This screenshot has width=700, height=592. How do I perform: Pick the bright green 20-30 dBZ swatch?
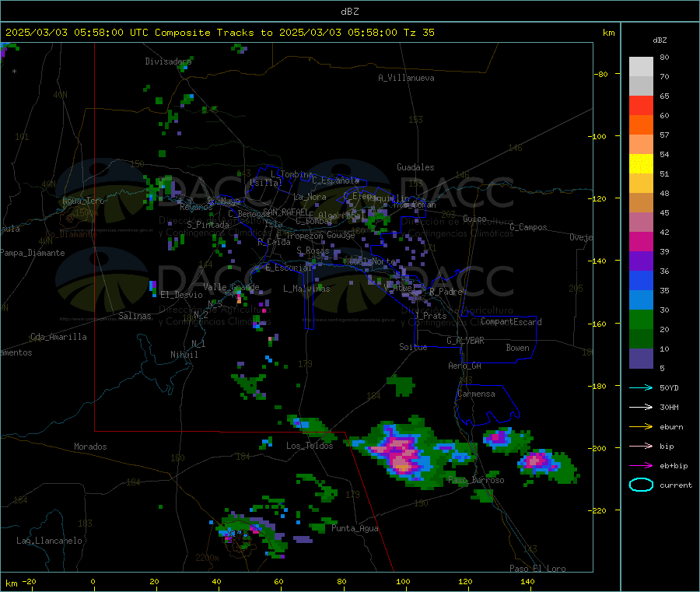click(x=641, y=319)
